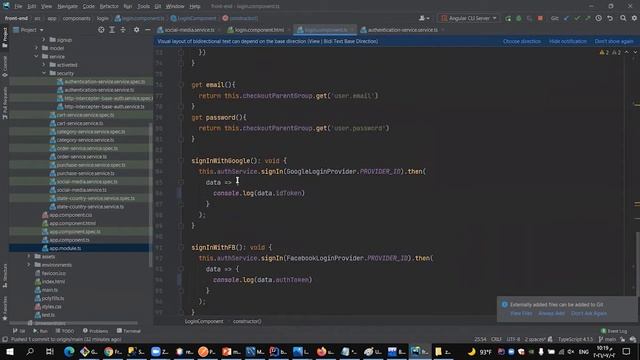The height and width of the screenshot is (360, 640).
Task: Click LoginComponent in bottom breadcrumb
Action: click(x=204, y=321)
